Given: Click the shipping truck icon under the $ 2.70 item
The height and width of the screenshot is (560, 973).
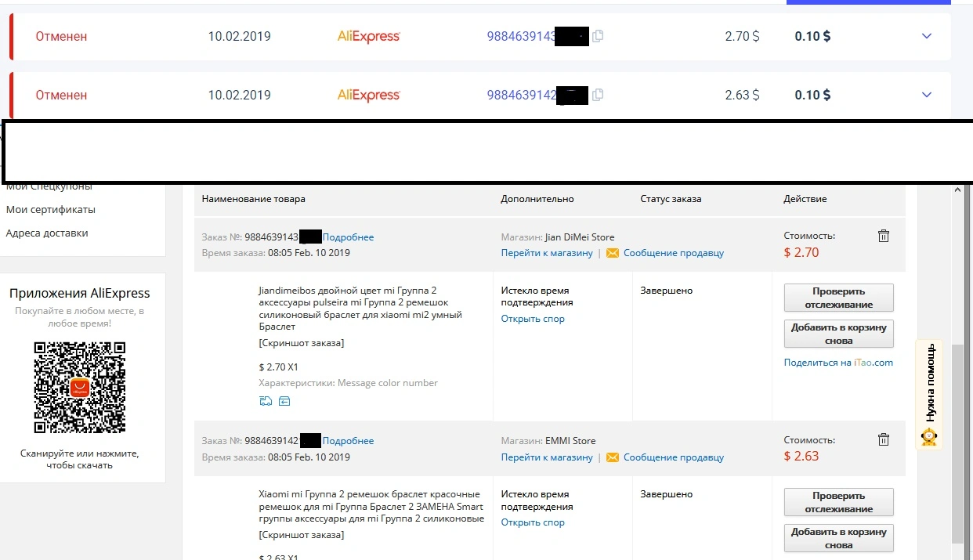Looking at the screenshot, I should (x=265, y=401).
